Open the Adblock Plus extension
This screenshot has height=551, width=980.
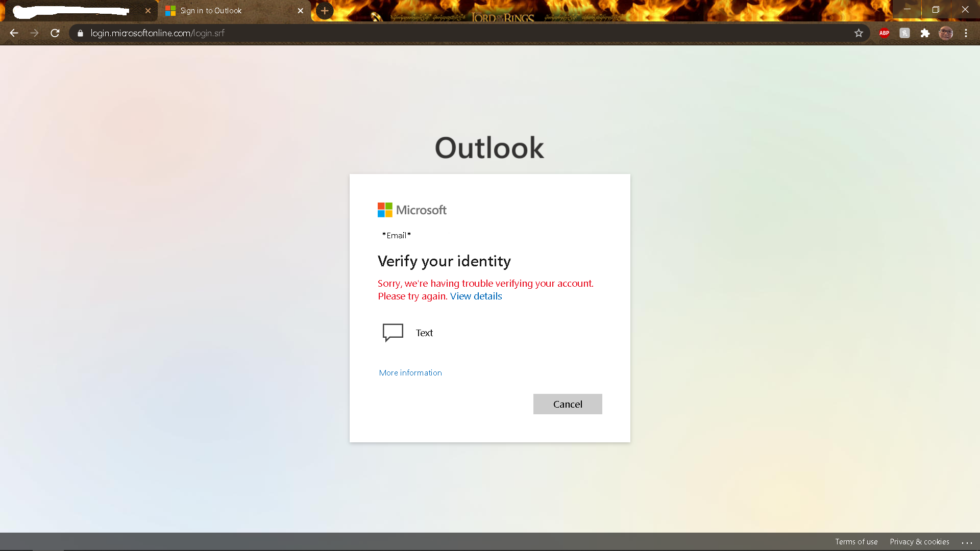[x=884, y=33]
